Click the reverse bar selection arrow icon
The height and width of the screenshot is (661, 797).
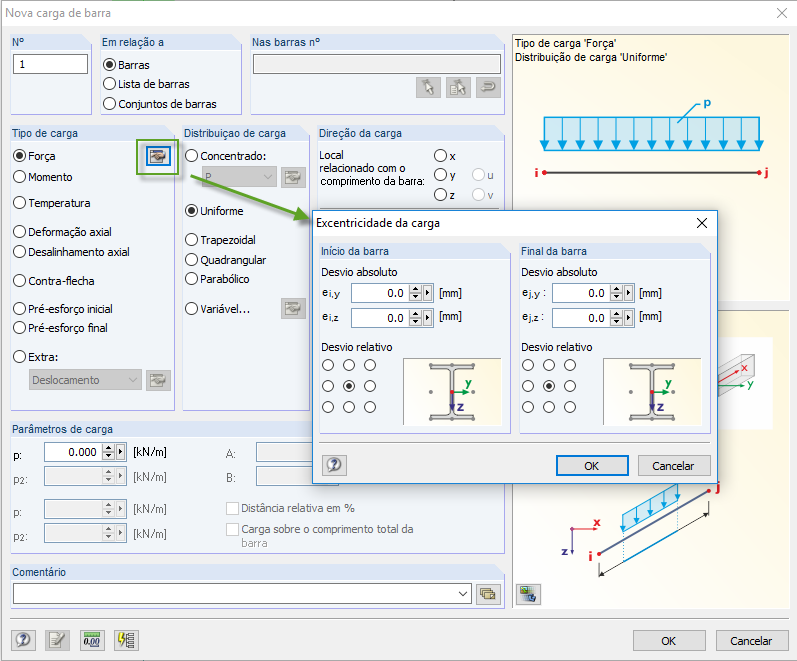(488, 87)
